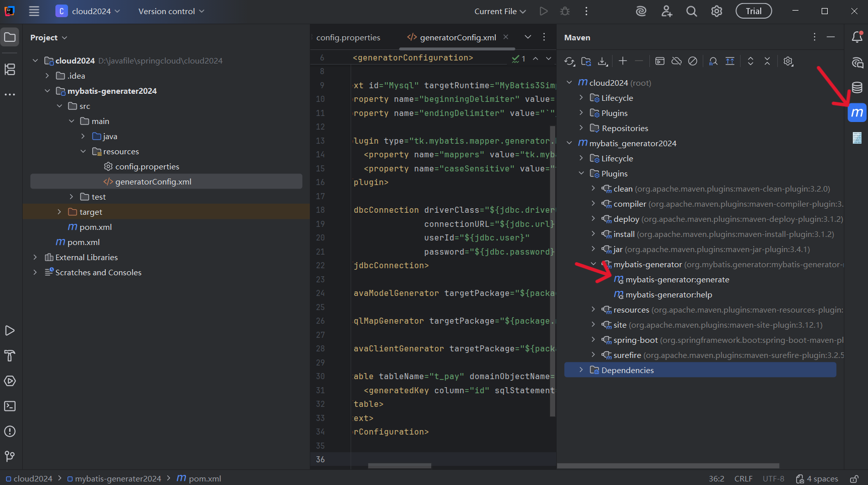Viewport: 868px width, 485px height.
Task: Select config.properties in Project tree
Action: point(147,166)
